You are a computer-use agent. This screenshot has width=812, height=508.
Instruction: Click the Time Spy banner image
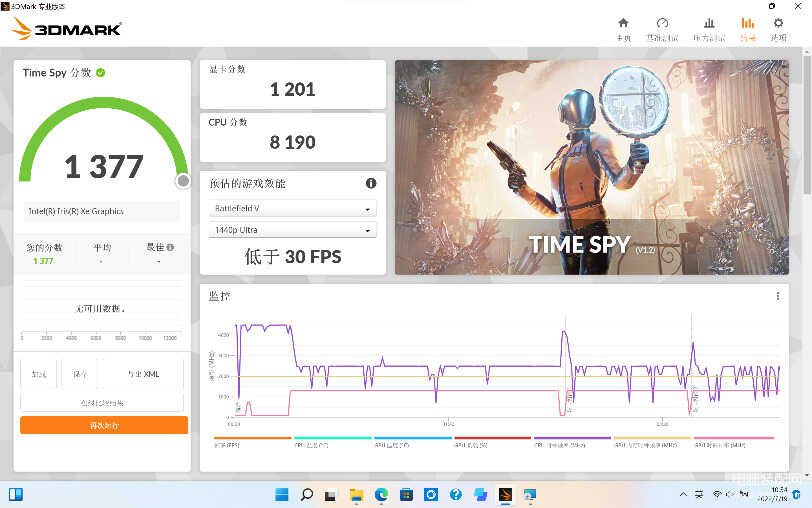click(591, 167)
